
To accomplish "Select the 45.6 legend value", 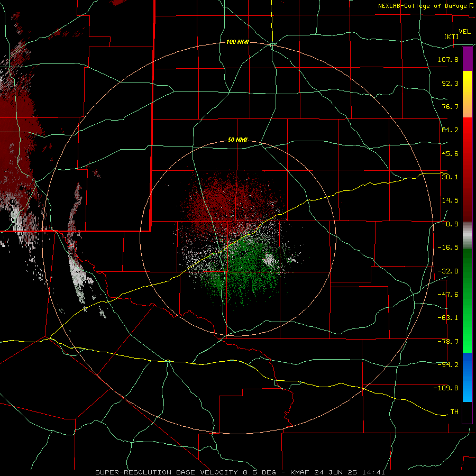I will 450,153.
